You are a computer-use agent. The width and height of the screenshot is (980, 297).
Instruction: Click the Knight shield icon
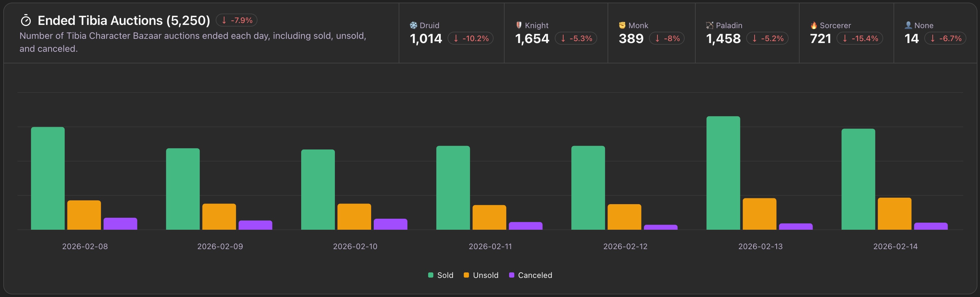pos(519,25)
